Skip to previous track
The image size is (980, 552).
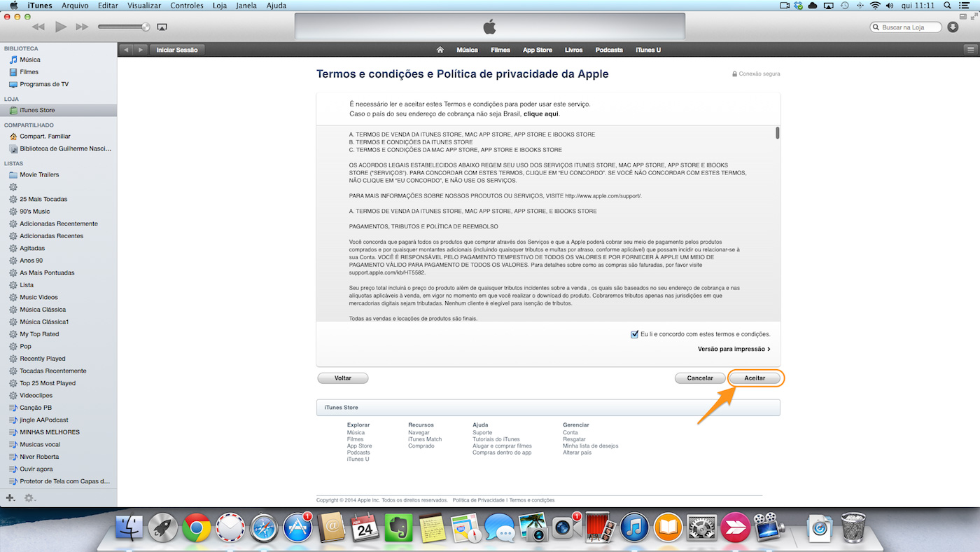pyautogui.click(x=38, y=27)
